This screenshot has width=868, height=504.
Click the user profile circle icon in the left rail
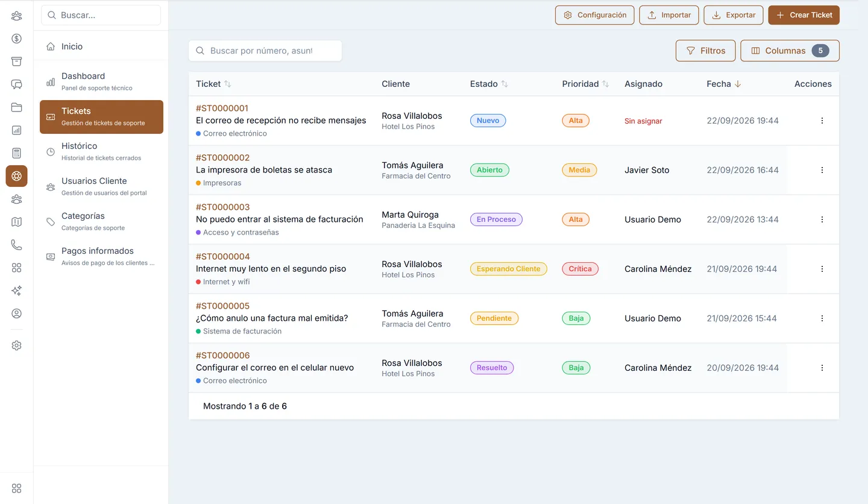(x=16, y=313)
